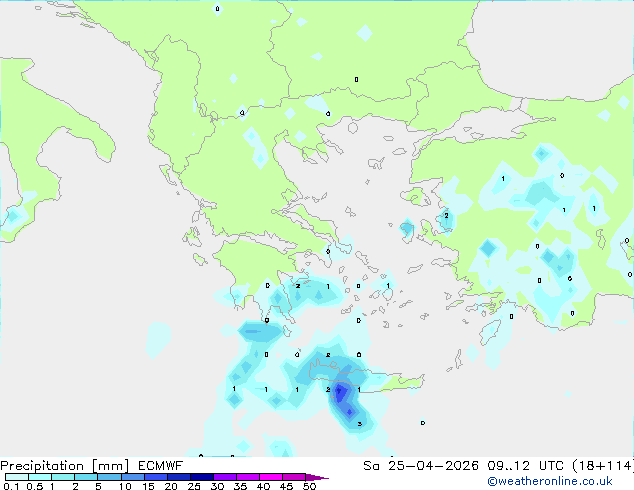The image size is (634, 490).
Task: Click the 0.1–0.5 mm palest legend swatch
Action: point(17,477)
